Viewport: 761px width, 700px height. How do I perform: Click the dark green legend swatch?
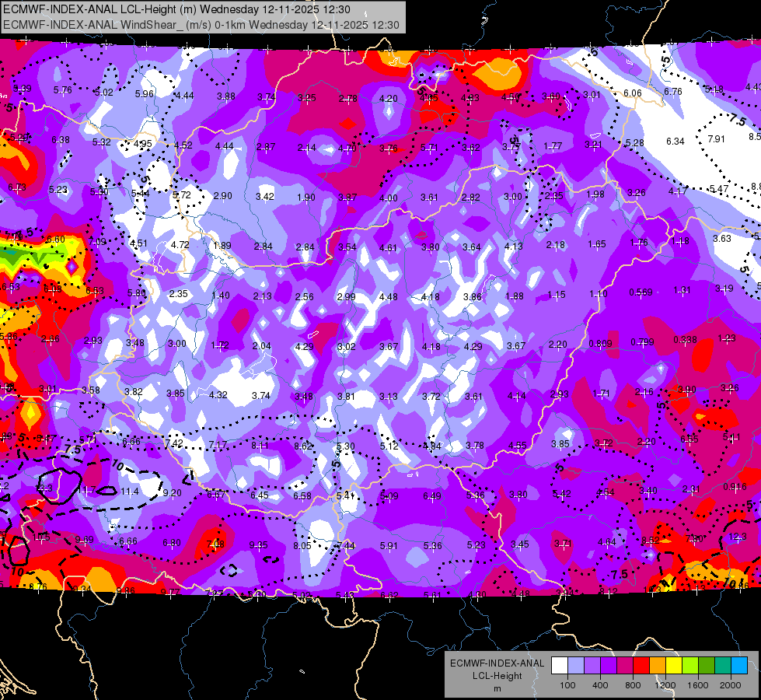pos(707,665)
